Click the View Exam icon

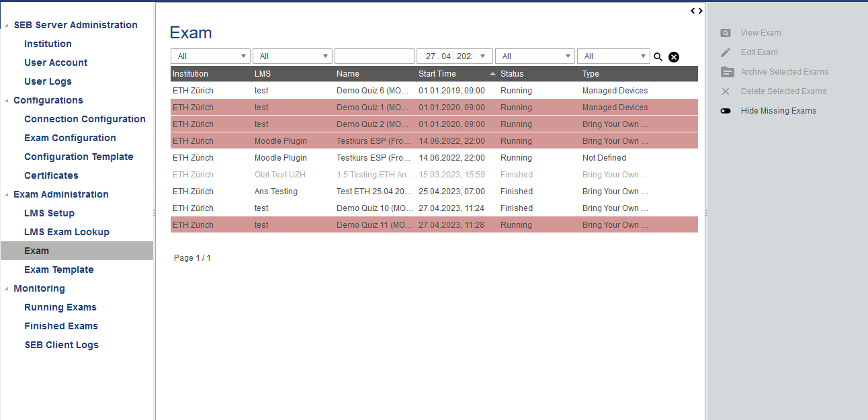(x=726, y=33)
